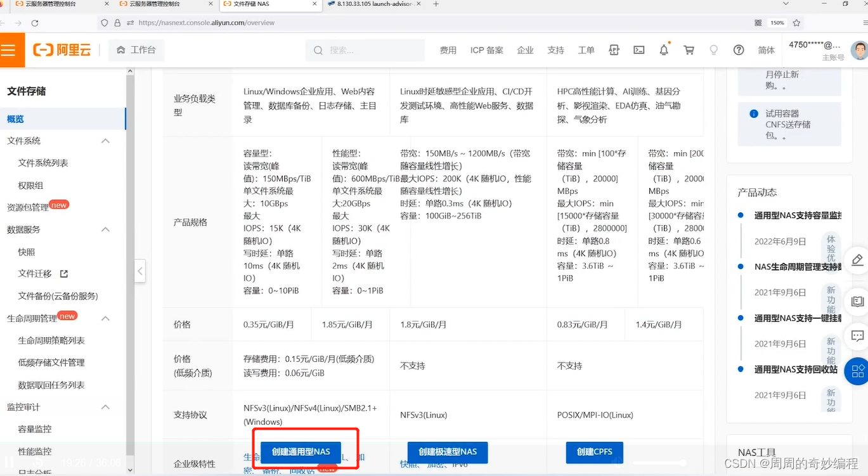Click the QR code icon in address bar
This screenshot has height=476, width=868.
coord(758,23)
